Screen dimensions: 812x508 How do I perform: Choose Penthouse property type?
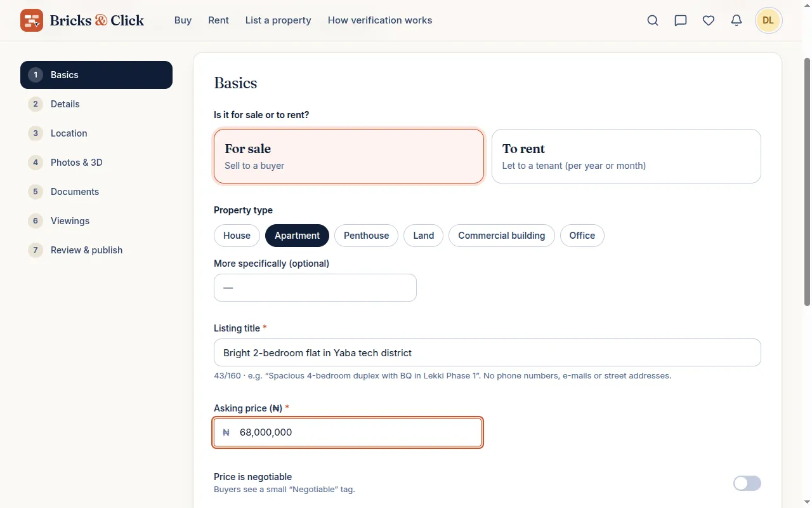[366, 236]
